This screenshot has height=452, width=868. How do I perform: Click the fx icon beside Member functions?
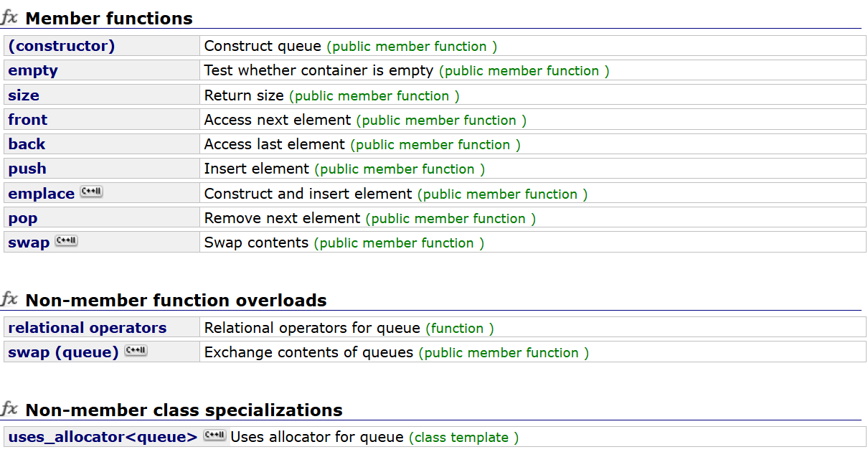(x=9, y=17)
